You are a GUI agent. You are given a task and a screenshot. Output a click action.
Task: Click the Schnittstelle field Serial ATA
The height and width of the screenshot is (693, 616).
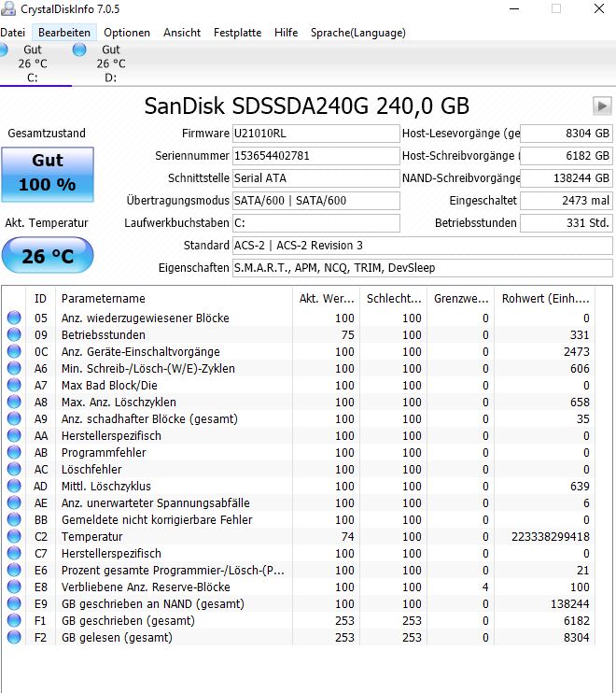pos(316,178)
